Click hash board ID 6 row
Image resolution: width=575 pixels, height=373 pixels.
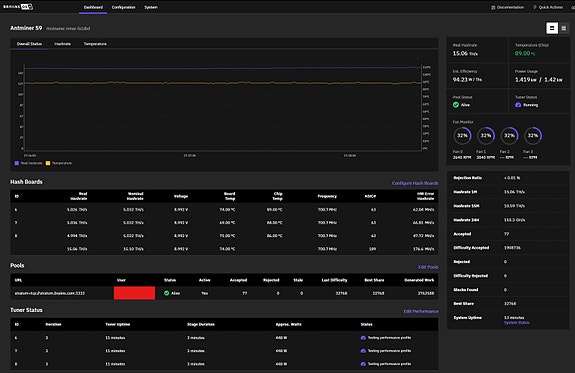pyautogui.click(x=224, y=210)
